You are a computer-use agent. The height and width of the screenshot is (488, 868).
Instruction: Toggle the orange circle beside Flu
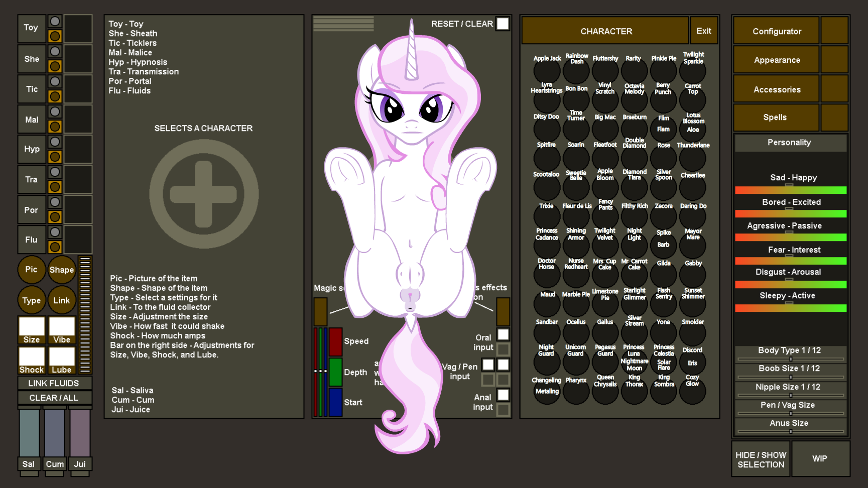click(55, 247)
